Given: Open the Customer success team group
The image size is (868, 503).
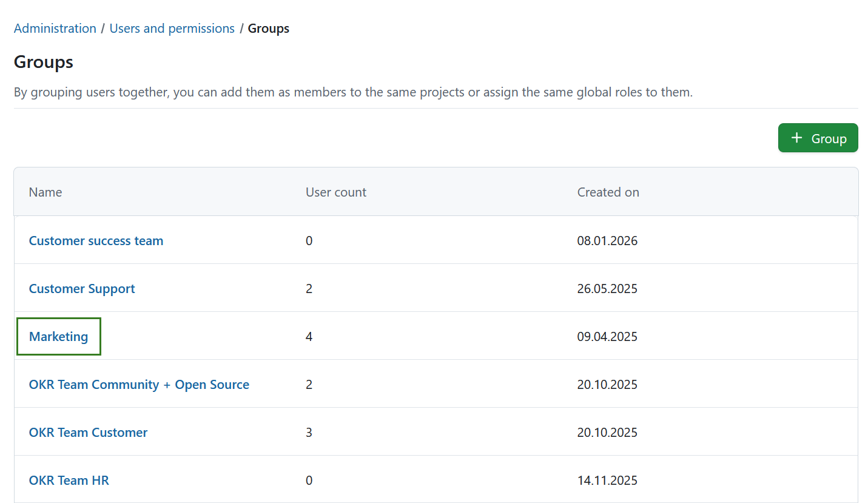Looking at the screenshot, I should (96, 240).
